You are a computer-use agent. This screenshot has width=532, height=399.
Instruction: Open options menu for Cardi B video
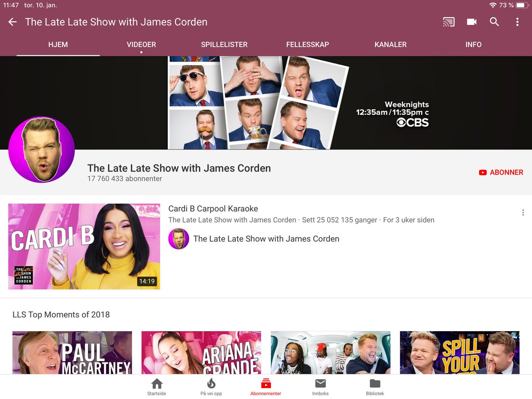(x=523, y=213)
